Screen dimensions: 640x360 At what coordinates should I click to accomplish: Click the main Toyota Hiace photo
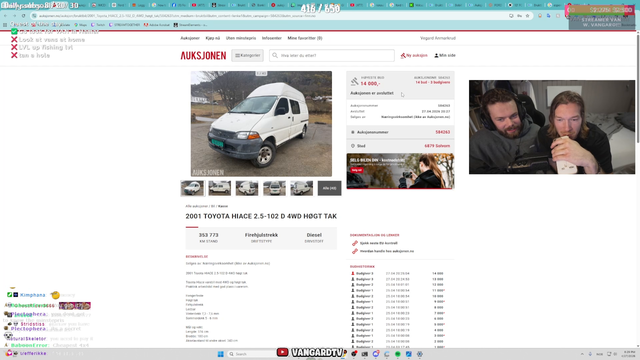pyautogui.click(x=261, y=124)
